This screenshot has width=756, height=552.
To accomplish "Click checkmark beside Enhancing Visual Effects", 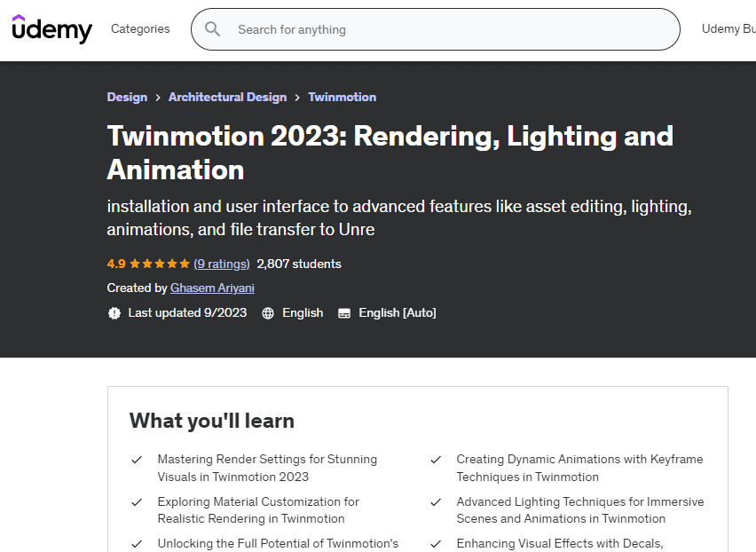I will pyautogui.click(x=436, y=544).
